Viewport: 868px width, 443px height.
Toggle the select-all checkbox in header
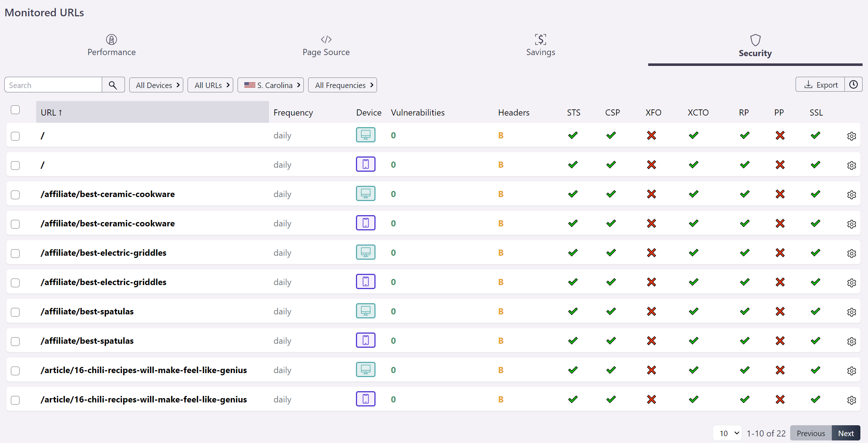point(15,110)
